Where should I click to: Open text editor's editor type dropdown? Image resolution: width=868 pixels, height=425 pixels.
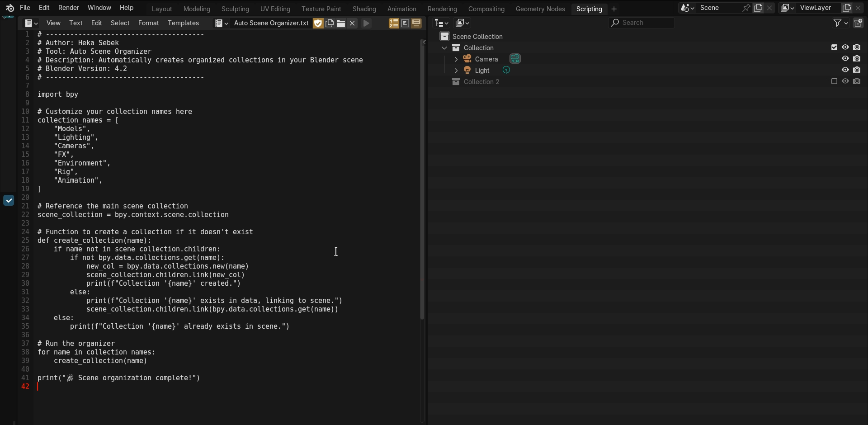click(31, 23)
